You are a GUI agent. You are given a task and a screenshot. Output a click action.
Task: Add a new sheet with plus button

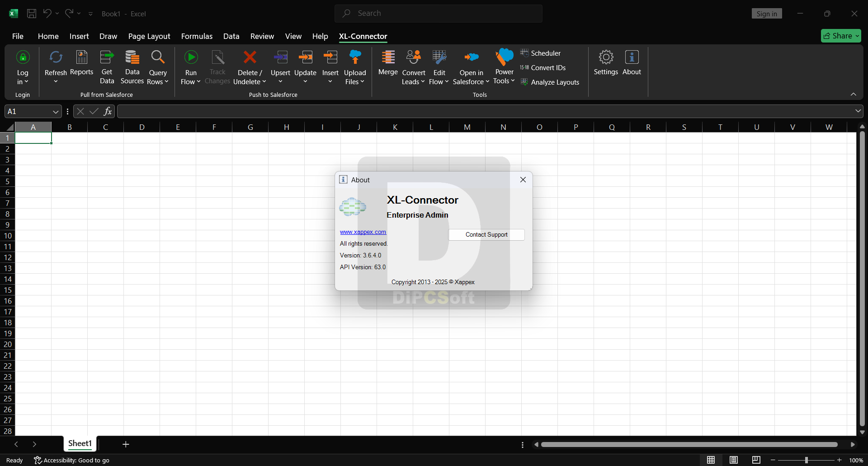point(126,444)
